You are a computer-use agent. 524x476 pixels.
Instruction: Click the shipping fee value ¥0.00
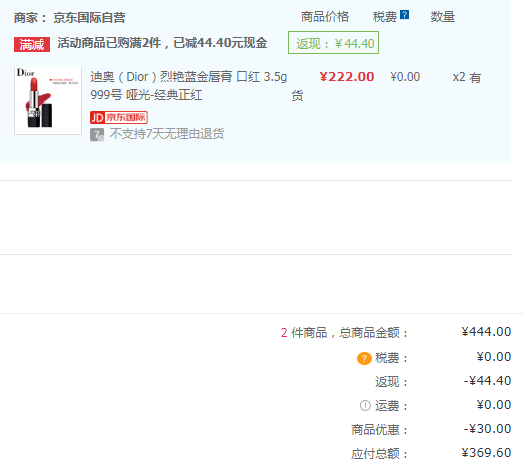[x=494, y=405]
